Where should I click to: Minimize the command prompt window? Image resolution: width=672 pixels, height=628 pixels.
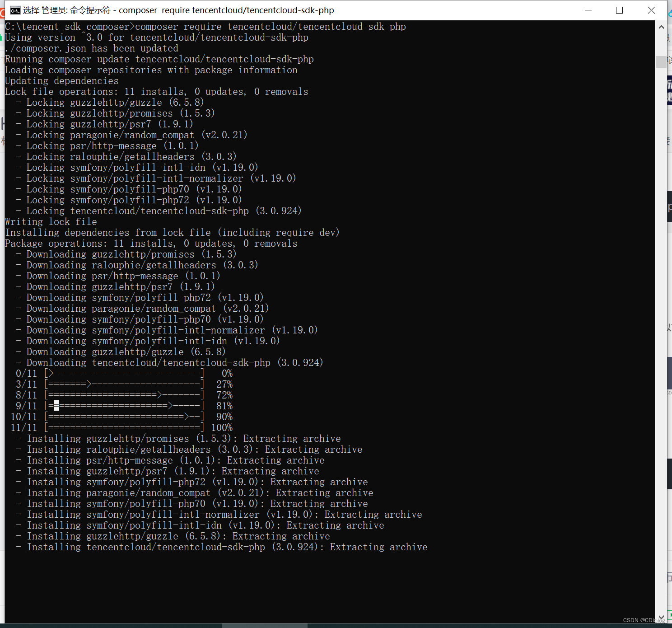(x=588, y=10)
